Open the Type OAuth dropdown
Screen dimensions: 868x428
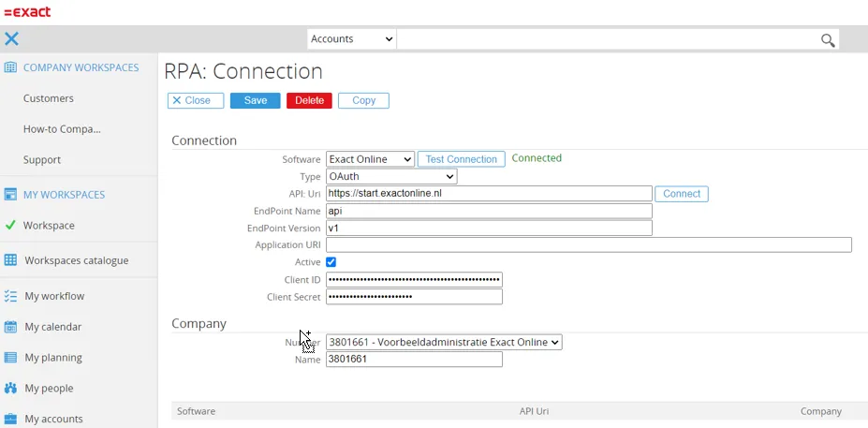coord(391,177)
